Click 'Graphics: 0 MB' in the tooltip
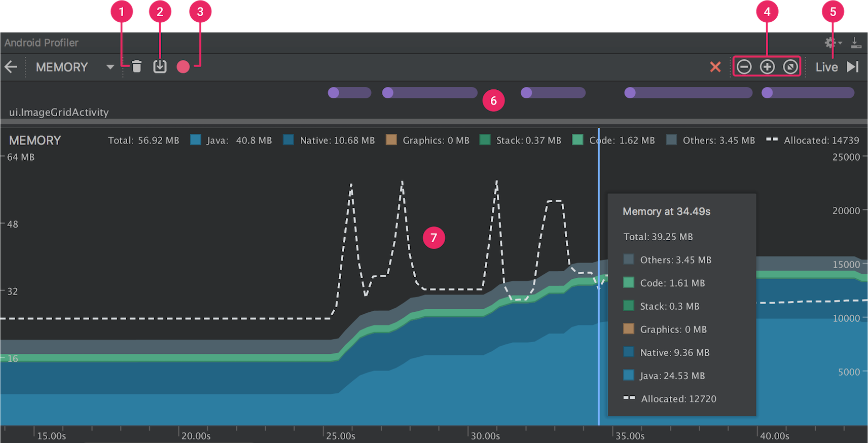 click(673, 329)
